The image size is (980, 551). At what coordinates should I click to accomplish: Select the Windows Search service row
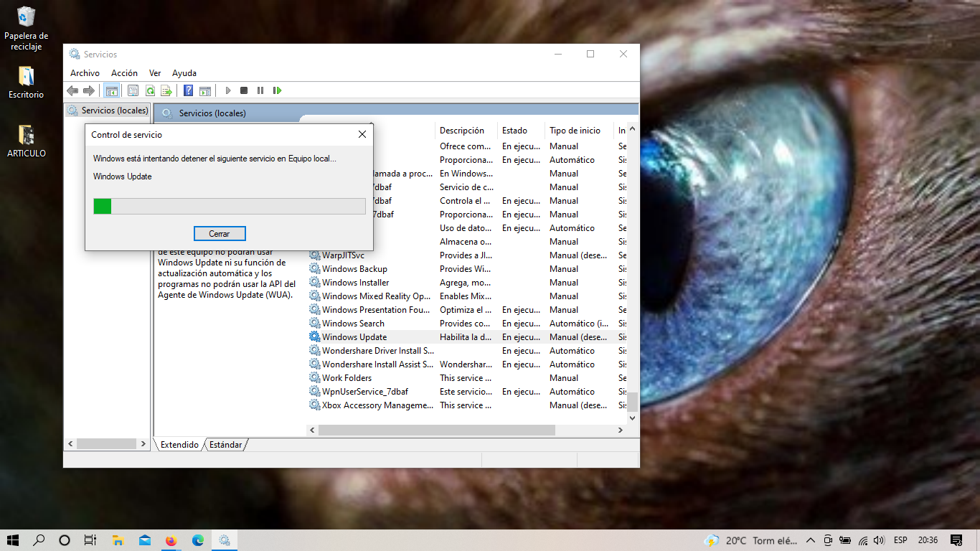353,324
